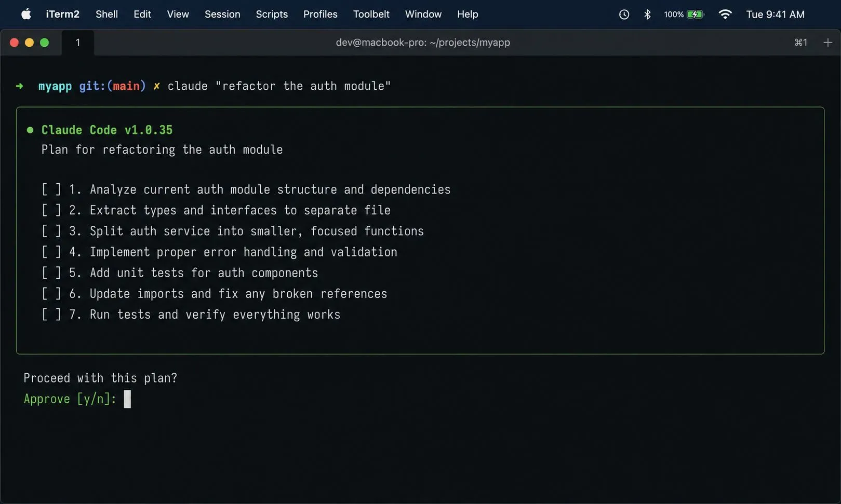
Task: Click 'Run tests and verify everything works'
Action: tap(215, 315)
